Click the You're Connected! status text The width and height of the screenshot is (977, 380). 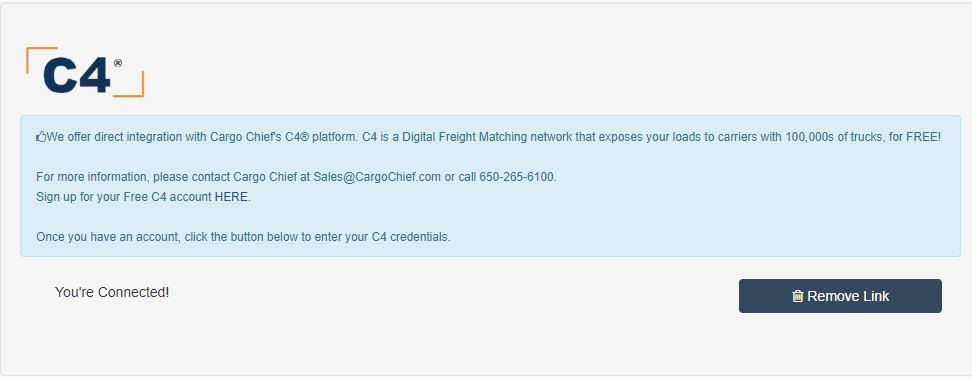112,292
